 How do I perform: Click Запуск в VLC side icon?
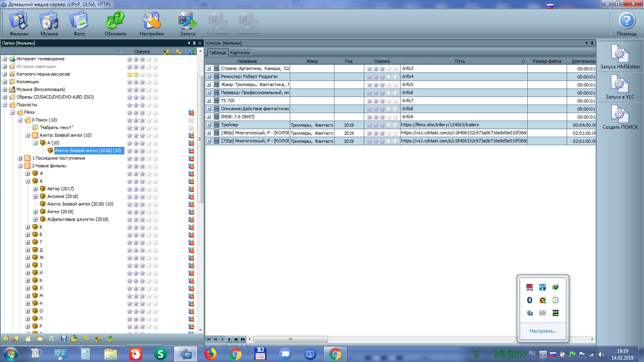click(x=620, y=87)
